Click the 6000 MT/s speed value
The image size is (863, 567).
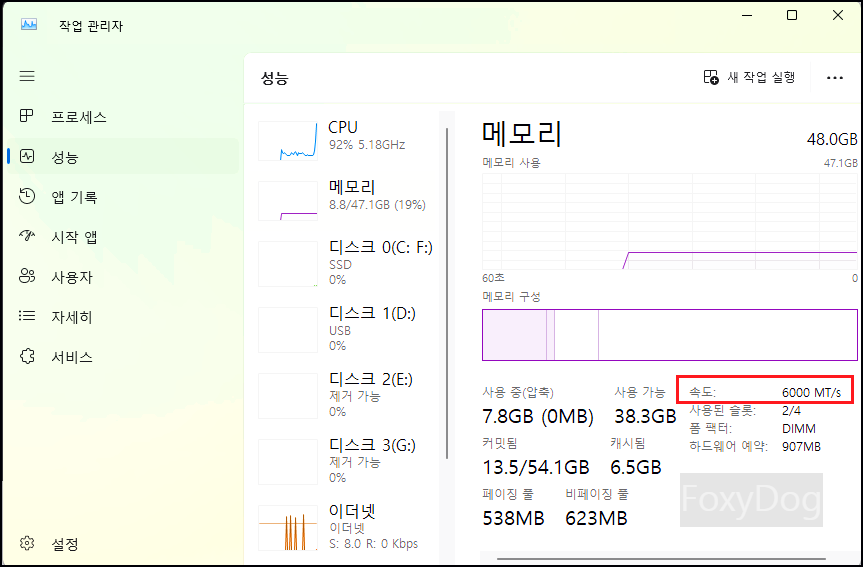point(811,392)
